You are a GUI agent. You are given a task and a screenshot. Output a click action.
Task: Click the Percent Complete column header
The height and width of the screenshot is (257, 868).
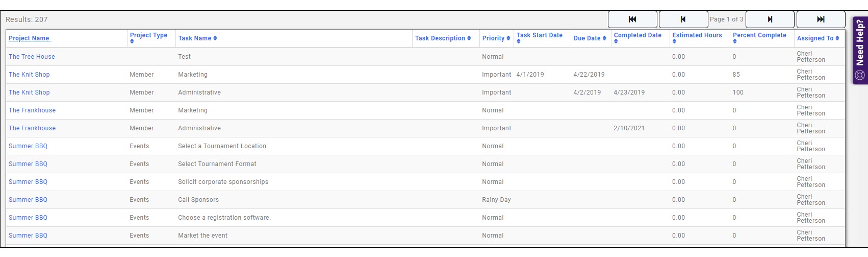coord(759,35)
